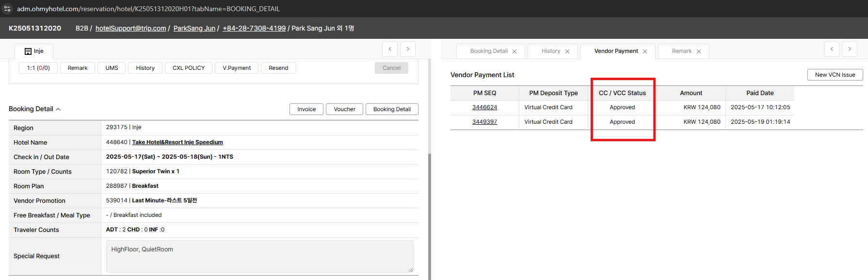Click the Inje tab grid icon
Image resolution: width=868 pixels, height=280 pixels.
(28, 51)
